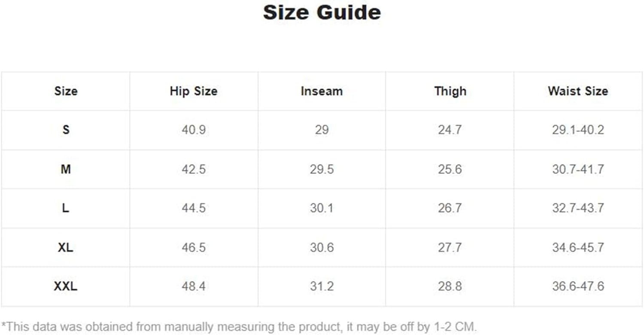Select waist range 34.6-45.7

click(x=578, y=248)
